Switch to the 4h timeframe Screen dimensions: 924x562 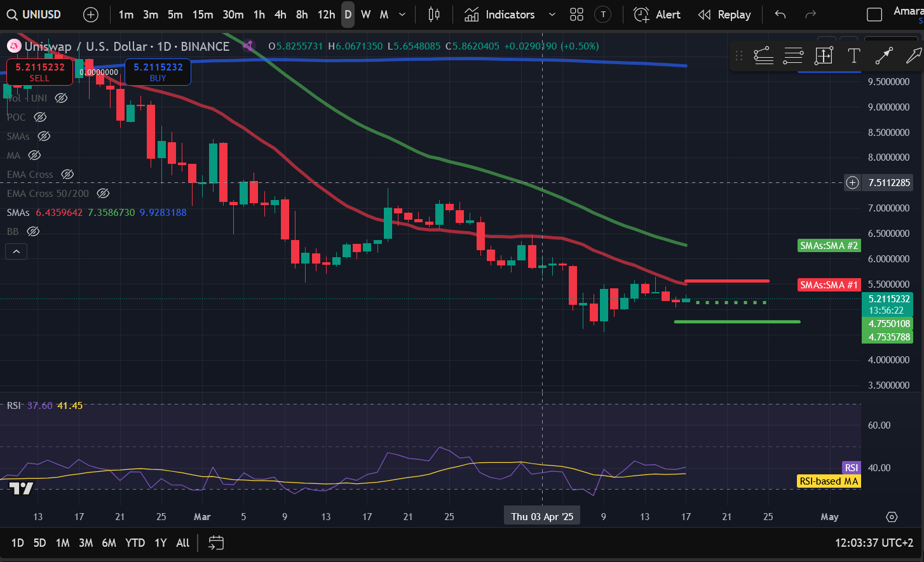point(280,15)
